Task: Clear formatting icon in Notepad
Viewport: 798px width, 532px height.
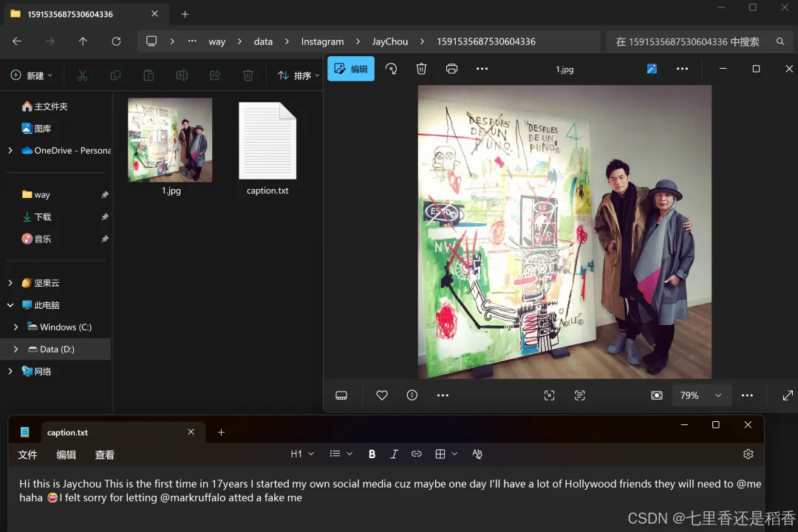Action: (x=477, y=454)
